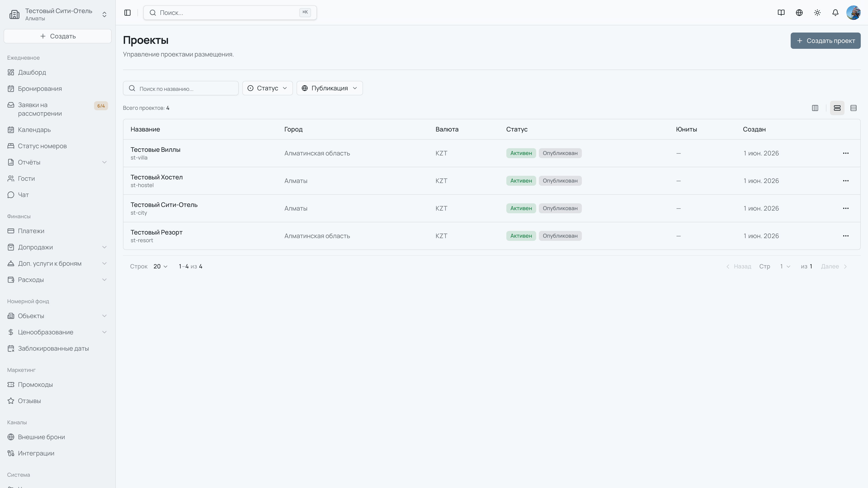Open project switcher Тестовый Сити-Отель
The width and height of the screenshot is (868, 488).
(58, 14)
